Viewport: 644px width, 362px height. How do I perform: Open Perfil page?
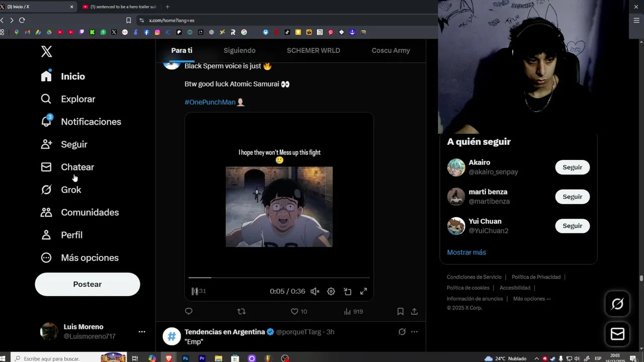tap(61, 235)
